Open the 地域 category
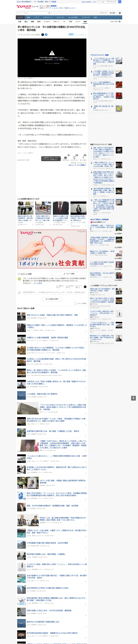This screenshot has height=644, width=138. tap(85, 21)
